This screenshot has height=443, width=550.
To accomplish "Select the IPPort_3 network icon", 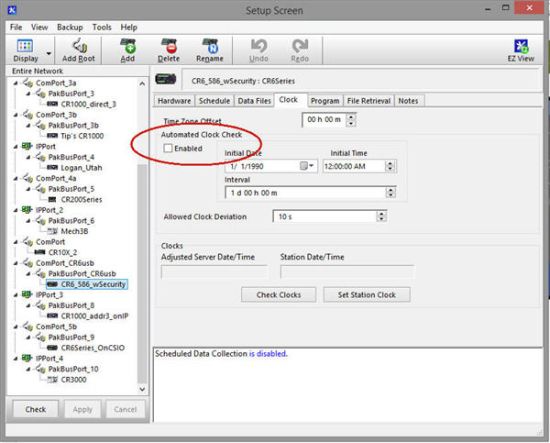I will pyautogui.click(x=27, y=295).
